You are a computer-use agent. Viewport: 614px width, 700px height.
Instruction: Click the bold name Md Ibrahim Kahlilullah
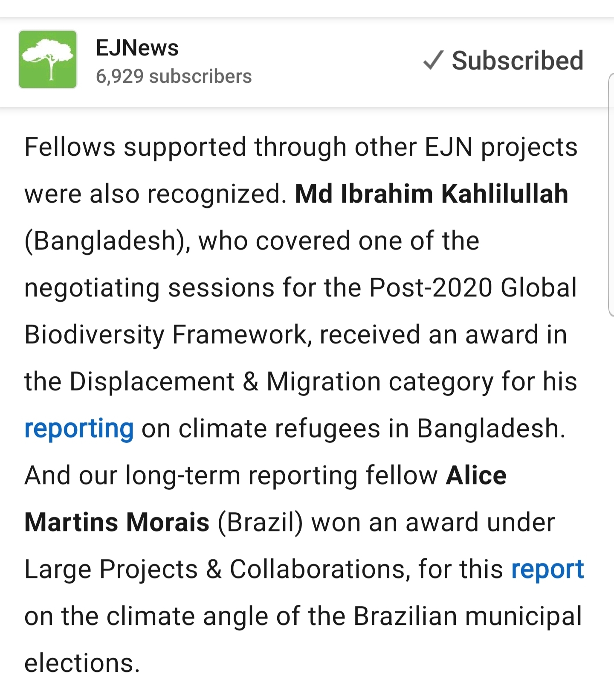pyautogui.click(x=431, y=194)
